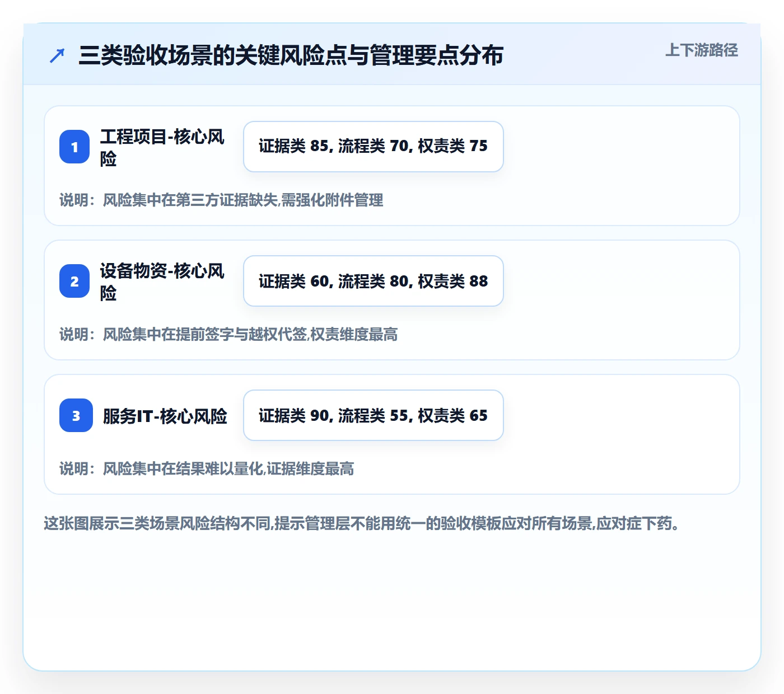Click the value box 证据类 60, 流程类 80, 权责类 88
Screen dimensions: 784x694
coord(374,281)
